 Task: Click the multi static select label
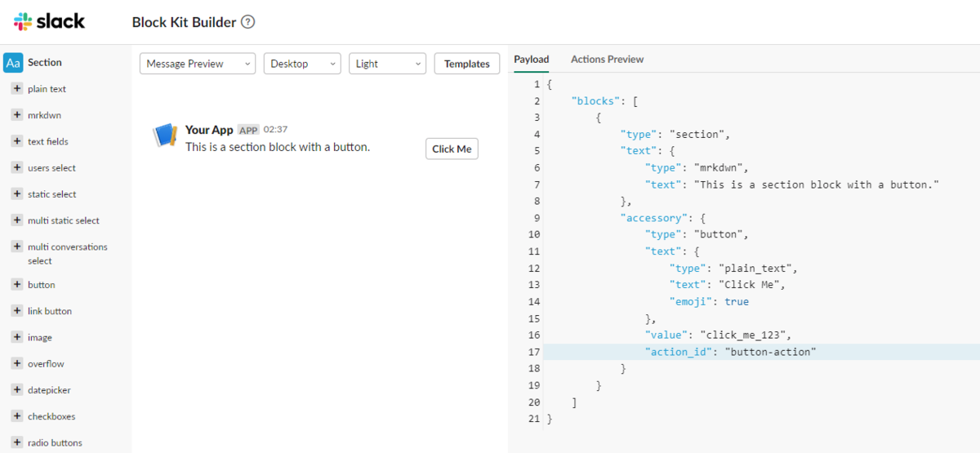[64, 220]
